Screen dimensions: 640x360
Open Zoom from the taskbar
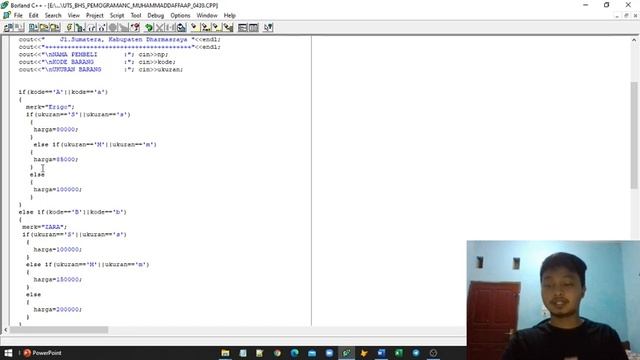[329, 353]
